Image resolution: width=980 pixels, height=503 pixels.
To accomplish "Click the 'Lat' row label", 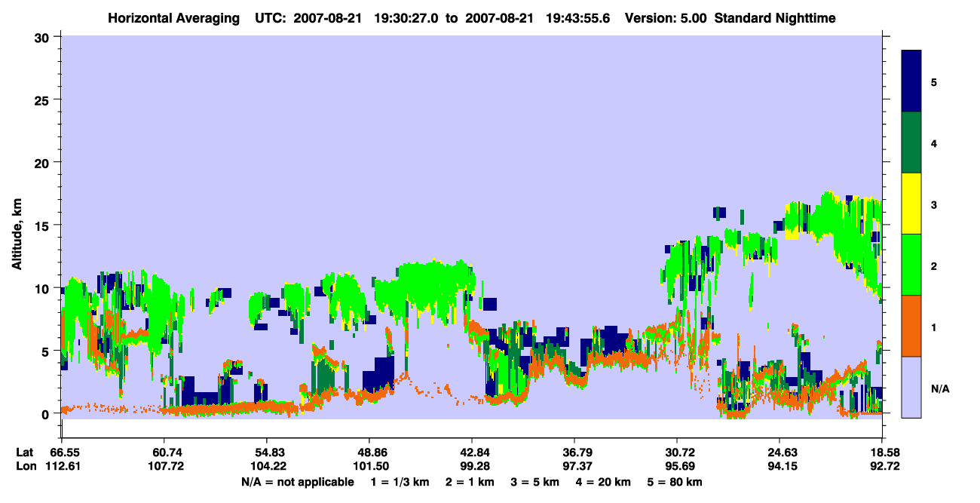I will pyautogui.click(x=25, y=452).
